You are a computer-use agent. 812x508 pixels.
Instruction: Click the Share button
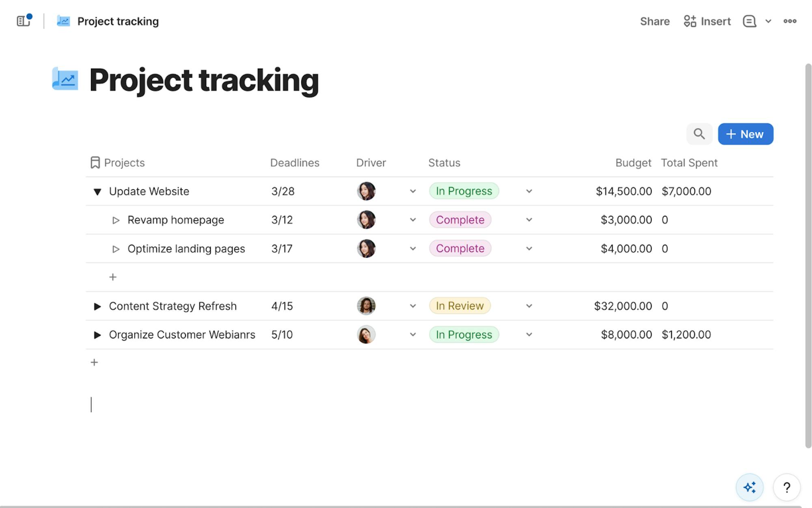pos(654,21)
